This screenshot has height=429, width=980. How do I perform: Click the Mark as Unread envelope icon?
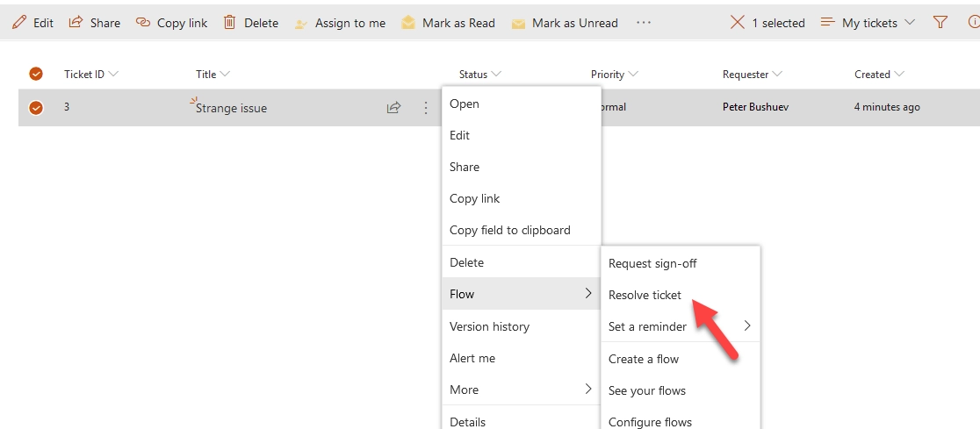[518, 24]
